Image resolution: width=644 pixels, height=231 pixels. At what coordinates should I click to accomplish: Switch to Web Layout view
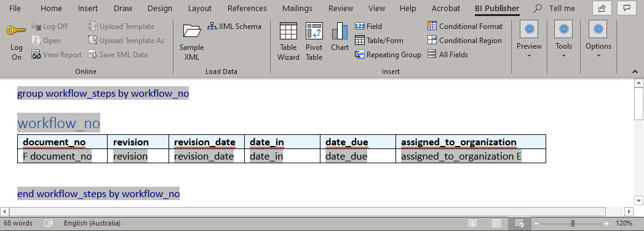pos(520,223)
